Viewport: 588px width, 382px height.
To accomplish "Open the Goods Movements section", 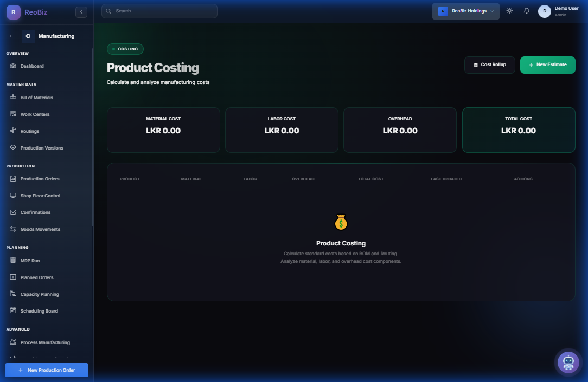I will (40, 229).
